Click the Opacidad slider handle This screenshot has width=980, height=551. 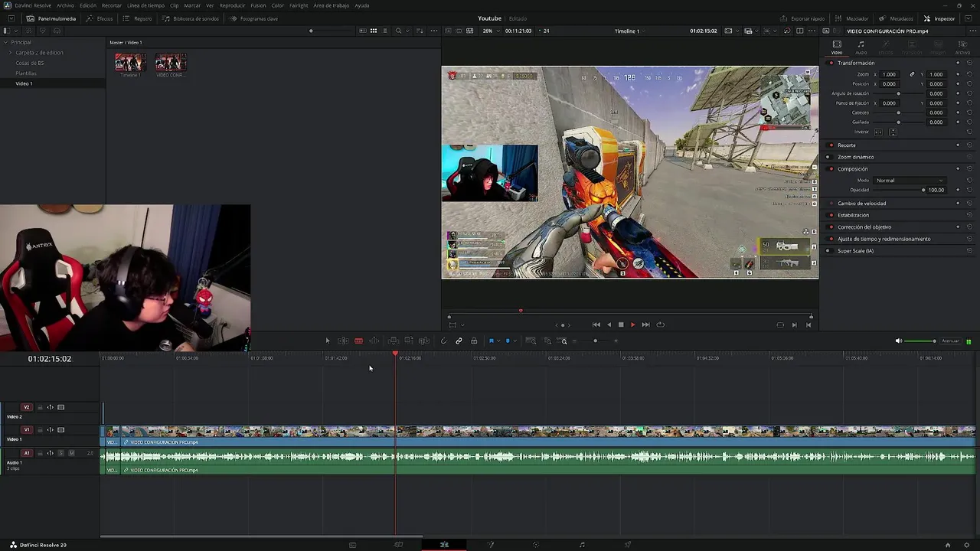pos(923,190)
